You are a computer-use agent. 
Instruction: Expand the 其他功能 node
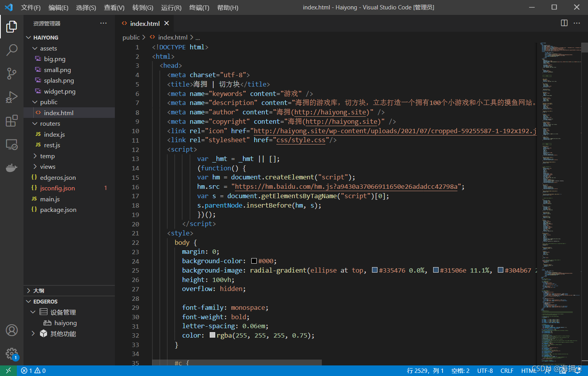point(33,333)
